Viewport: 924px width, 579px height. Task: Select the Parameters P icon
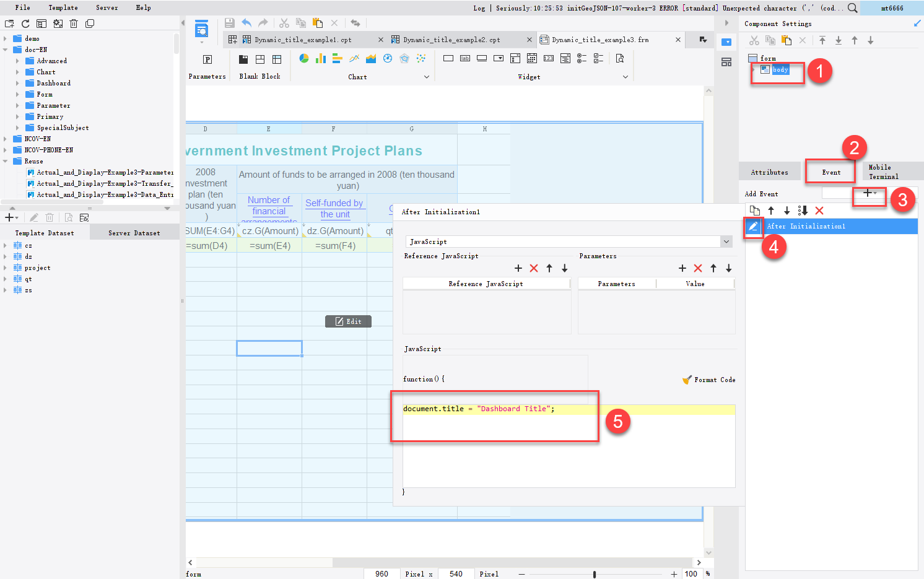(207, 59)
